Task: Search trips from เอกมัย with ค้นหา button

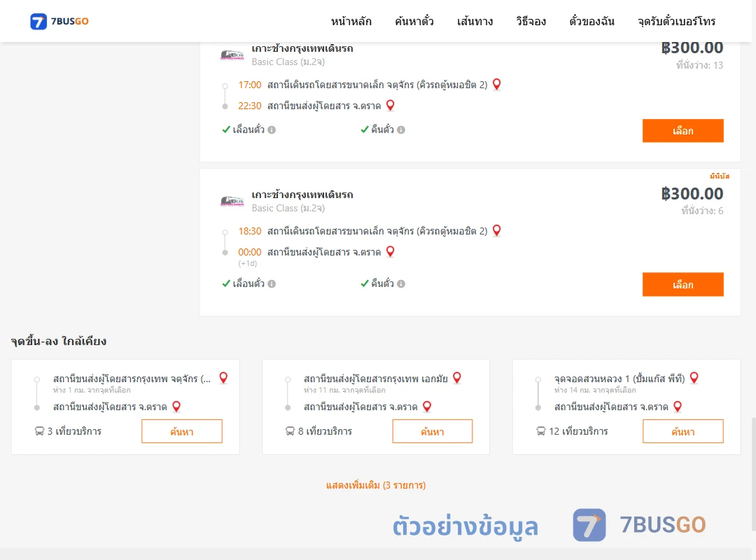Action: click(433, 431)
